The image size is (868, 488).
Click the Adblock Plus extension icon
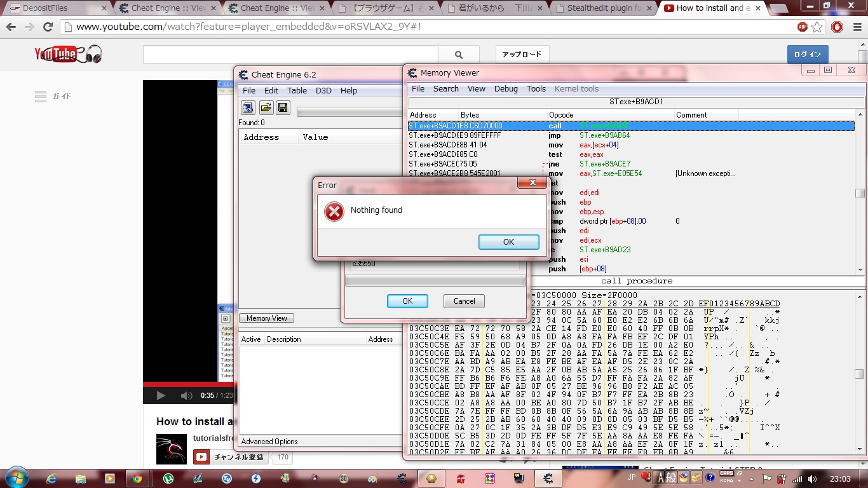click(803, 27)
